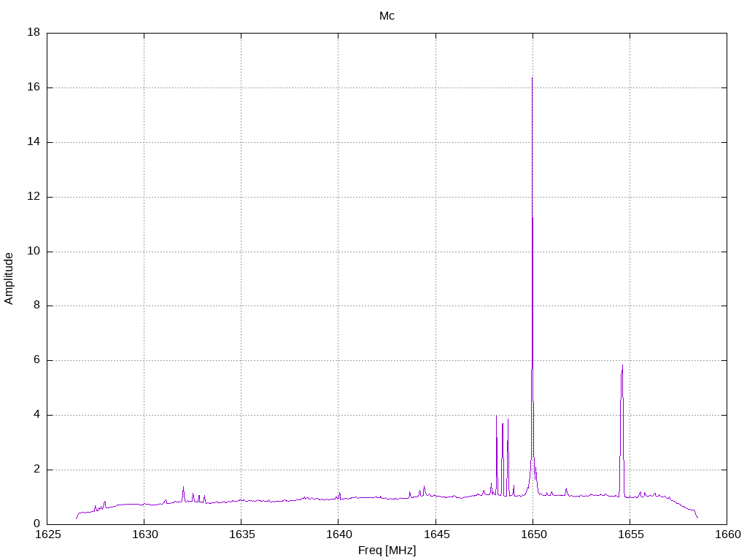Click y-axis tick label 14
747x560 pixels.
[34, 142]
